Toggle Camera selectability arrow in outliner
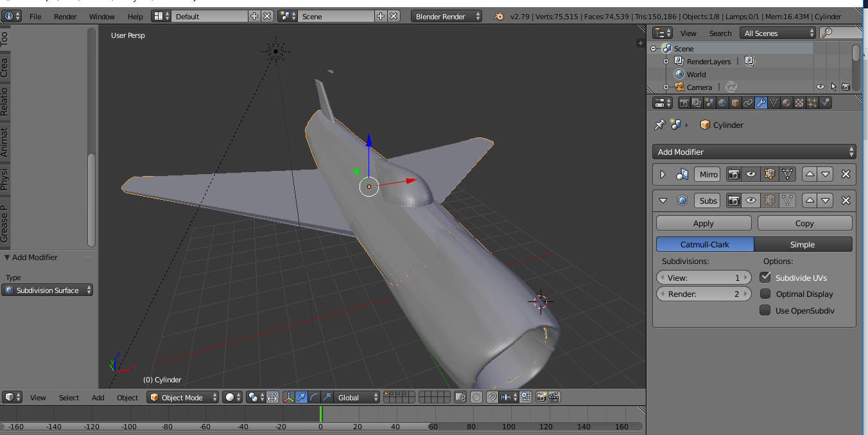The image size is (868, 435). click(833, 87)
